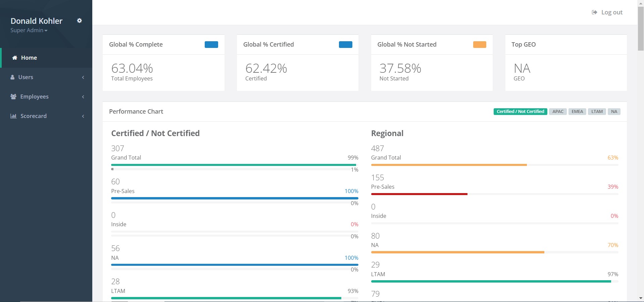Click the green Certified LTAM 93% bar
644x302 pixels.
tap(226, 298)
